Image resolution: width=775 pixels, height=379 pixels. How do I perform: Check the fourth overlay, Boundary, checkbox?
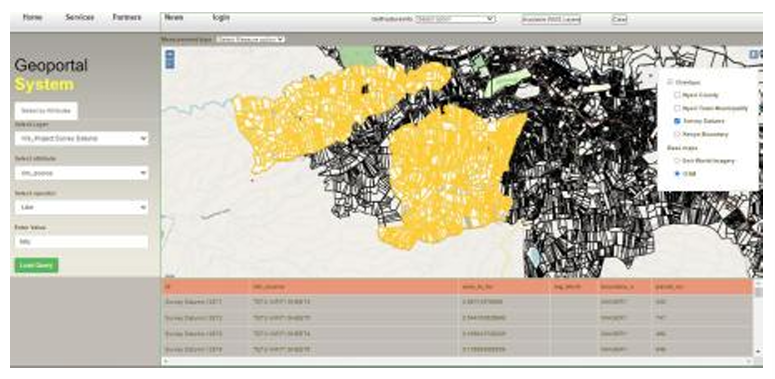click(677, 134)
